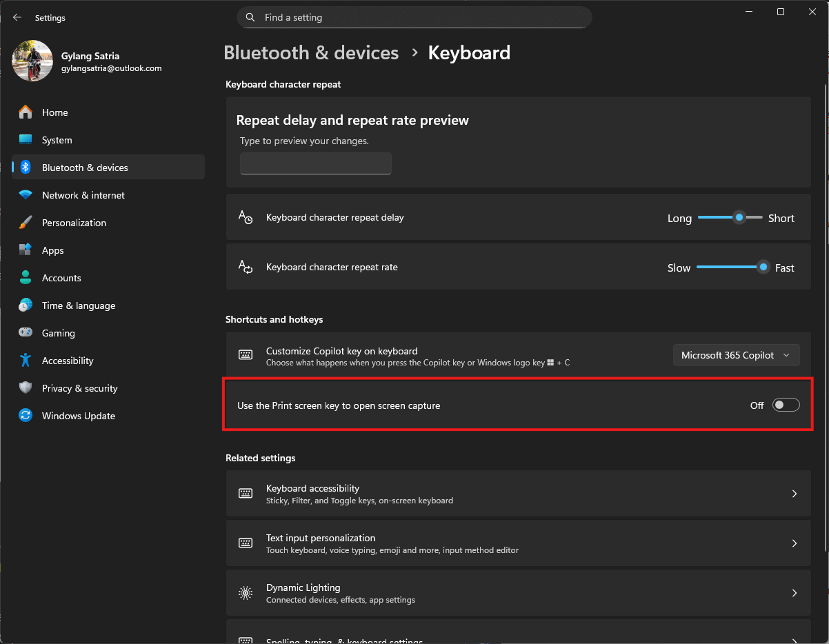Image resolution: width=829 pixels, height=644 pixels.
Task: Click Bluetooth & devices breadcrumb link
Action: click(x=311, y=53)
